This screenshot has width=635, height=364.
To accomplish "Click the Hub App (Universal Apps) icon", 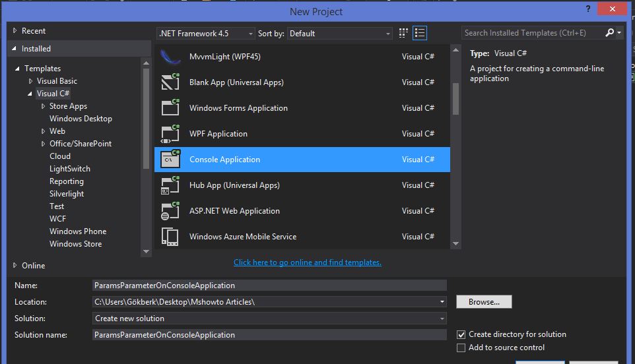I will tap(170, 185).
